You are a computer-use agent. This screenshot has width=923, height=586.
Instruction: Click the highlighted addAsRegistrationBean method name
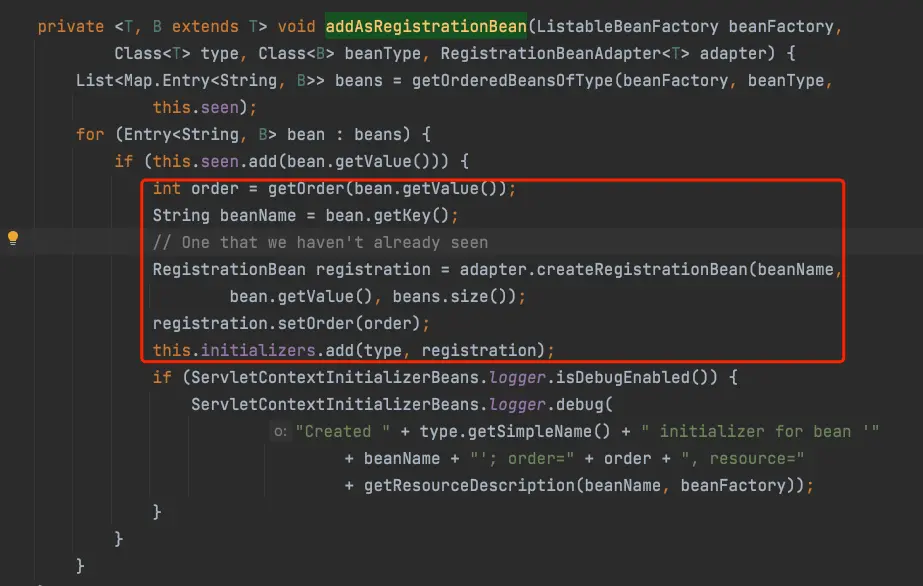pyautogui.click(x=424, y=26)
